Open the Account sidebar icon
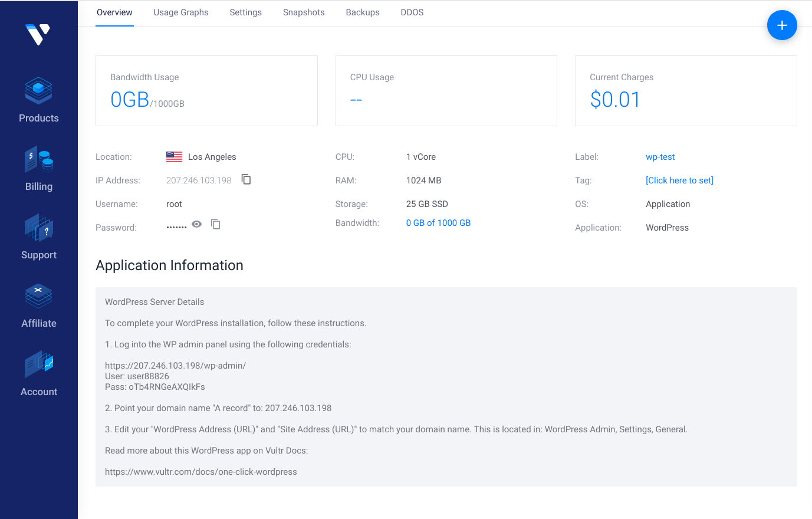 pyautogui.click(x=39, y=365)
